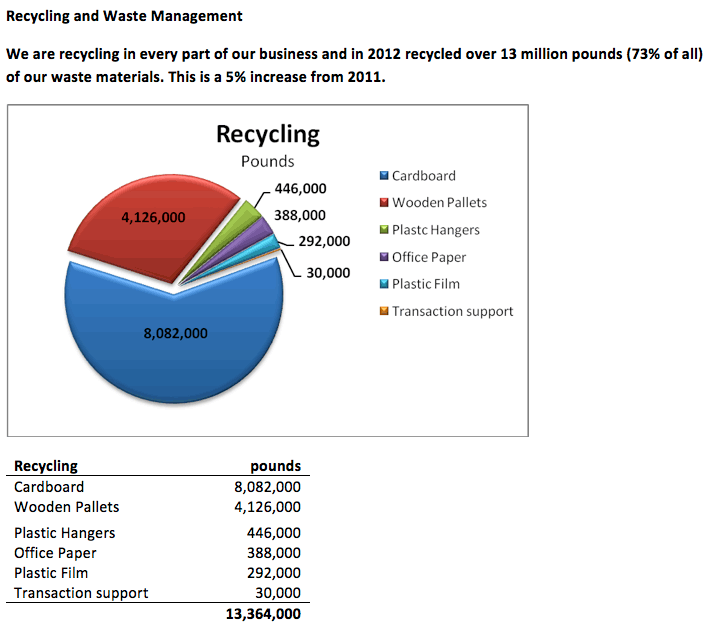Click the 'pounds' table column header
Image resolution: width=708 pixels, height=629 pixels.
tap(275, 466)
